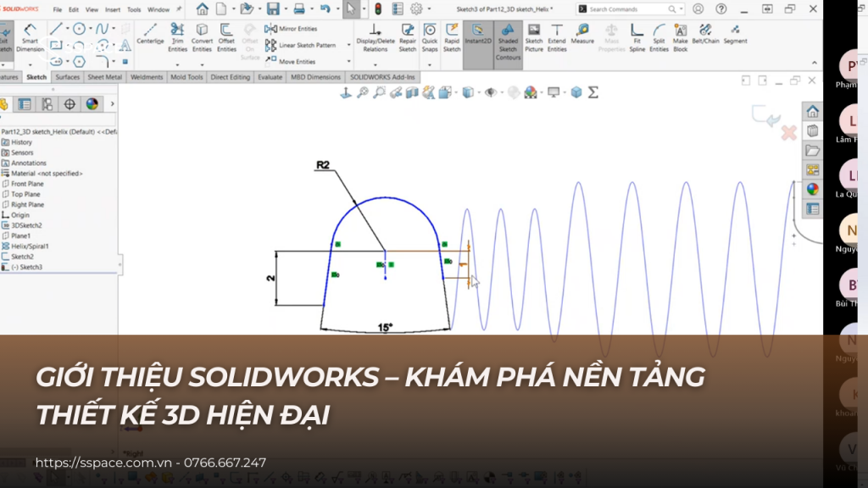Click Convert Entities tool
The height and width of the screenshot is (488, 868).
(202, 37)
